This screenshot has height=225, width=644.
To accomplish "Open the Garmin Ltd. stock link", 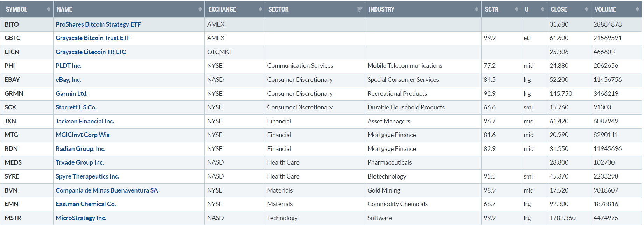I will tap(71, 94).
